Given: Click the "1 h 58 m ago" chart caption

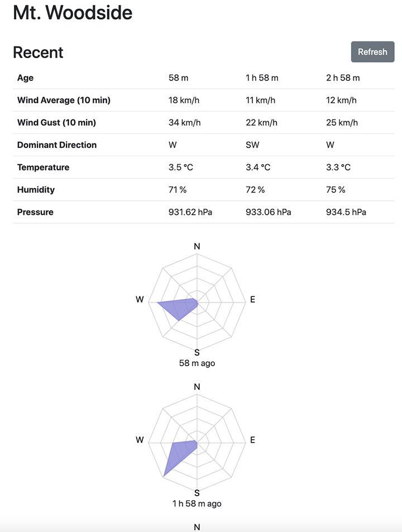Looking at the screenshot, I should 197,504.
